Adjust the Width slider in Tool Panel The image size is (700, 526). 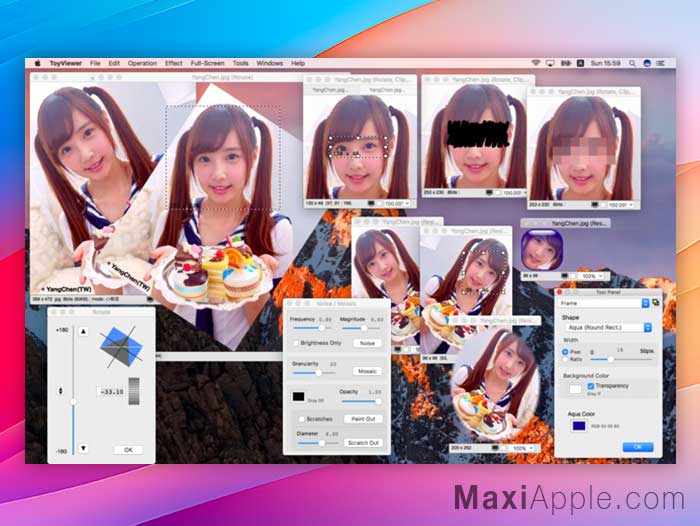coord(621,359)
